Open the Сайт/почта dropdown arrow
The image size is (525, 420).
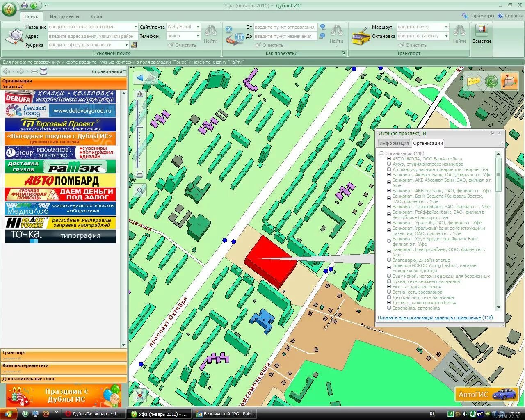pyautogui.click(x=198, y=27)
